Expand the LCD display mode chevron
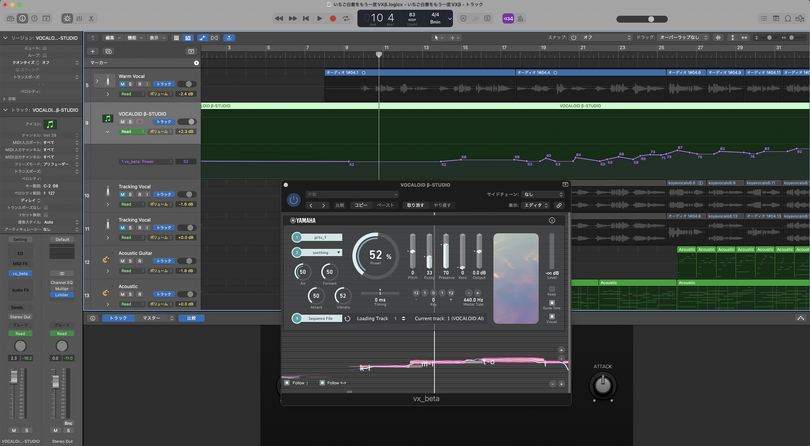The image size is (810, 446). (450, 19)
